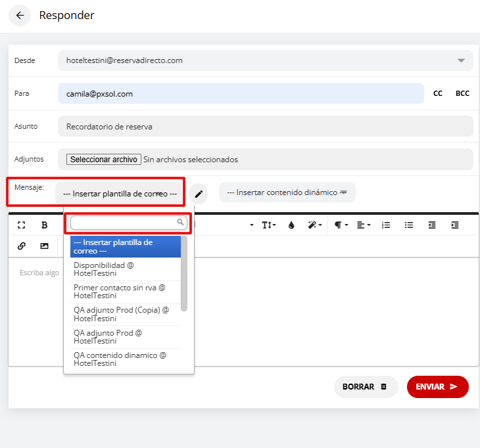The image size is (480, 448).
Task: Toggle bold formatting in the editor
Action: (45, 225)
